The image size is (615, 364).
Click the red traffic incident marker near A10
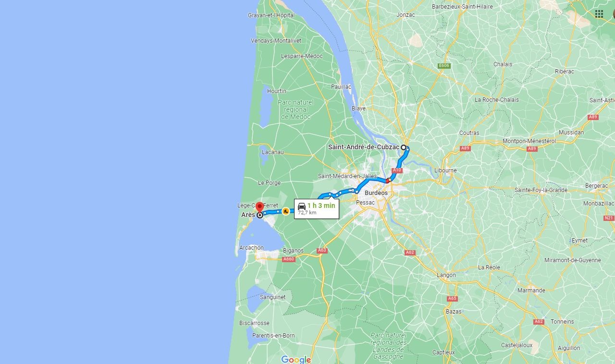pos(388,181)
